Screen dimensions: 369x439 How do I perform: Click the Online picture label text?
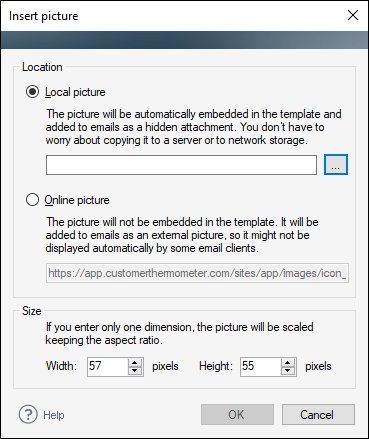click(x=77, y=200)
